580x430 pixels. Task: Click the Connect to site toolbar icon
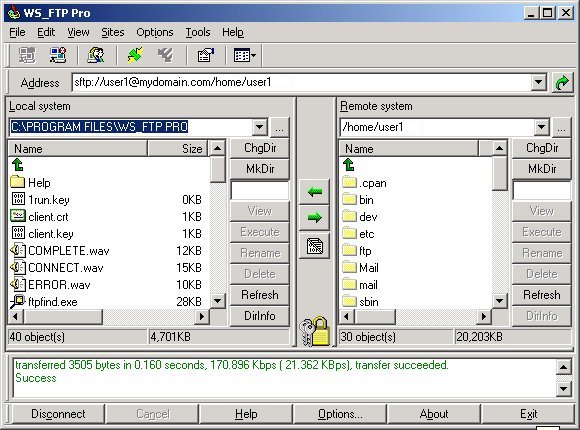pyautogui.click(x=27, y=56)
